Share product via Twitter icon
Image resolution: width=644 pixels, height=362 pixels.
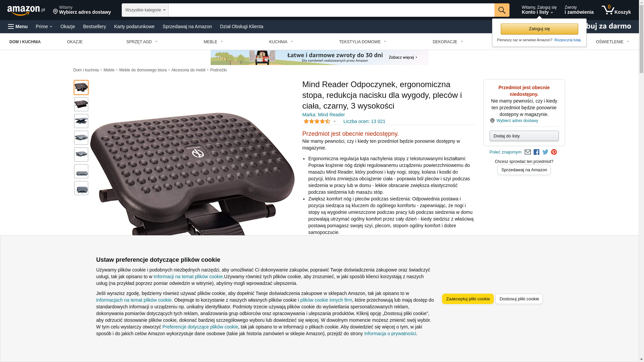(x=545, y=152)
